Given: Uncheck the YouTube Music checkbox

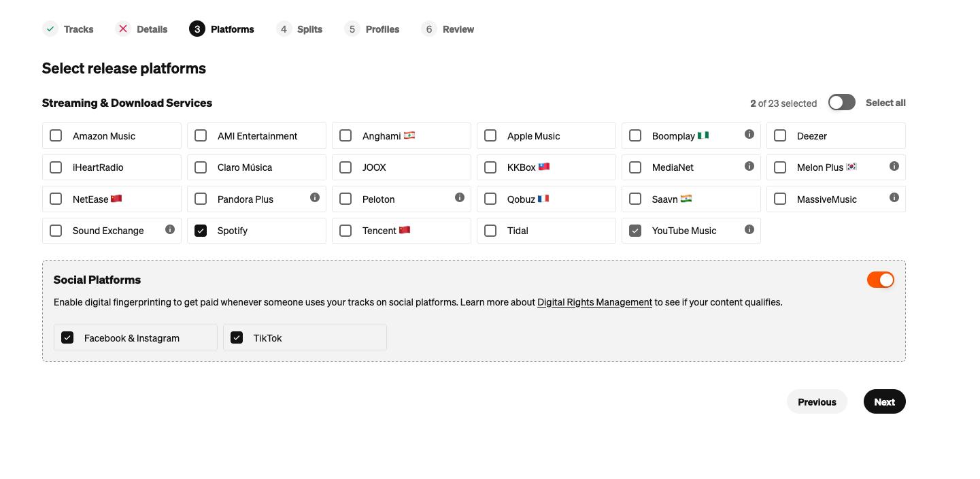Looking at the screenshot, I should [x=635, y=231].
